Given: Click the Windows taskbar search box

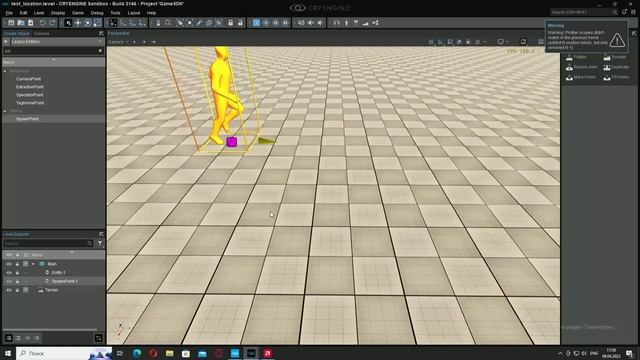Looking at the screenshot, I should click(x=64, y=353).
